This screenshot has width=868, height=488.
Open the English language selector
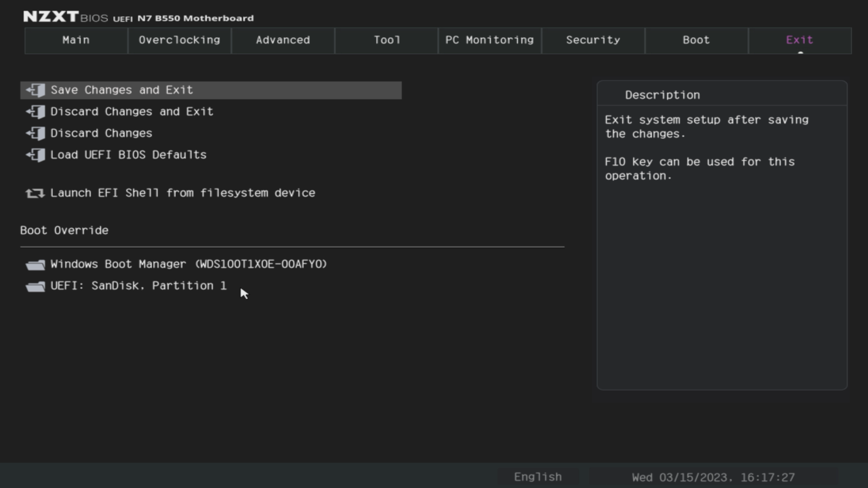(x=537, y=477)
